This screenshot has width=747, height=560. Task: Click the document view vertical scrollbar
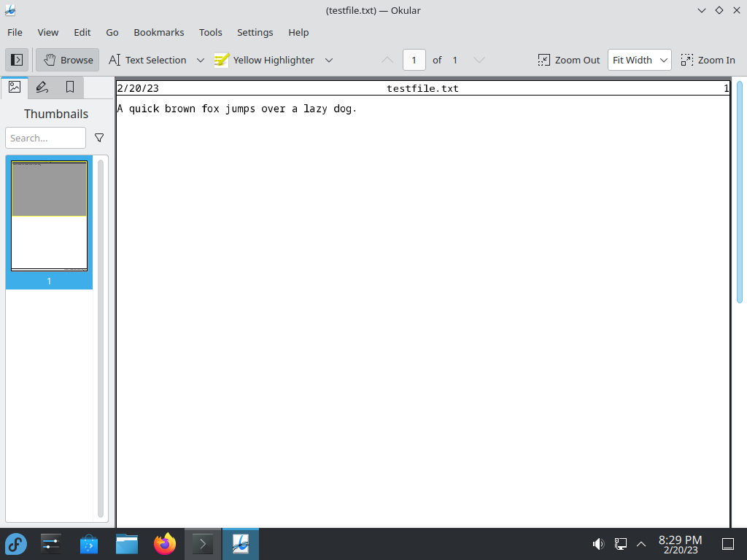pyautogui.click(x=740, y=192)
